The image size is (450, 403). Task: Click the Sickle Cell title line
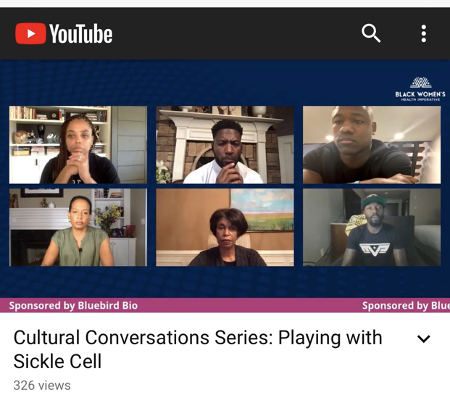pos(58,361)
